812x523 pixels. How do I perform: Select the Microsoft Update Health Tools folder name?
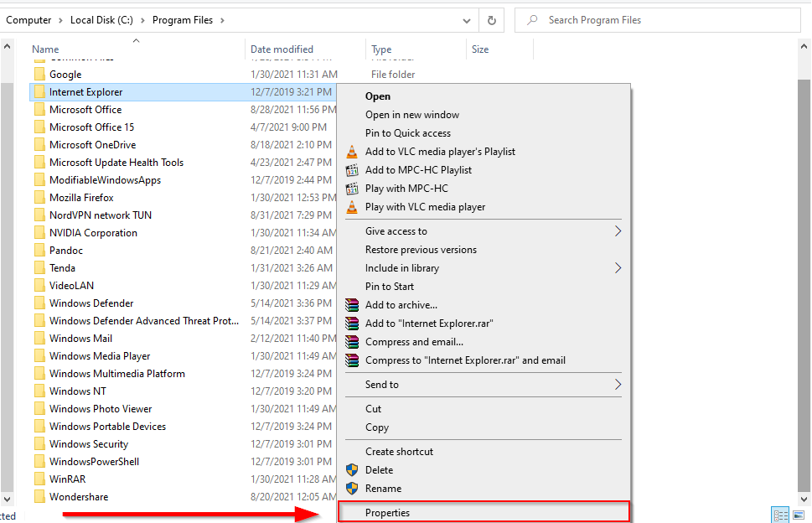(x=116, y=163)
